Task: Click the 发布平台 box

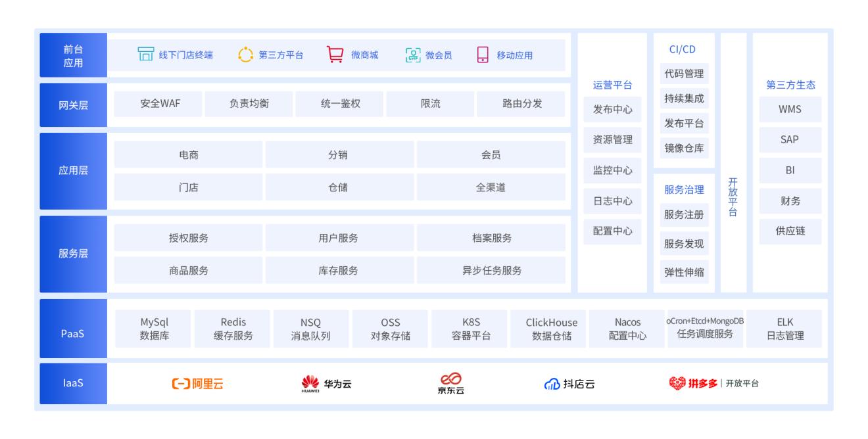Action: [x=684, y=124]
